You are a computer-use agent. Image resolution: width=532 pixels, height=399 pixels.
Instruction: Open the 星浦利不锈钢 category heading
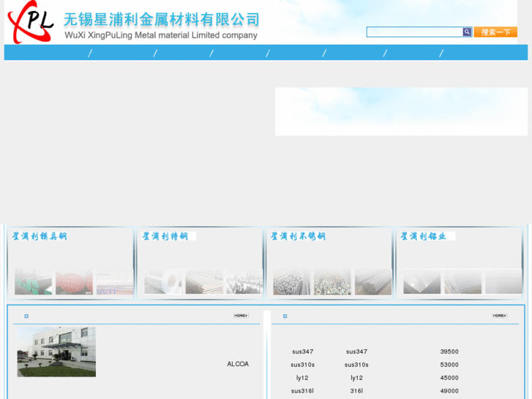pos(299,236)
